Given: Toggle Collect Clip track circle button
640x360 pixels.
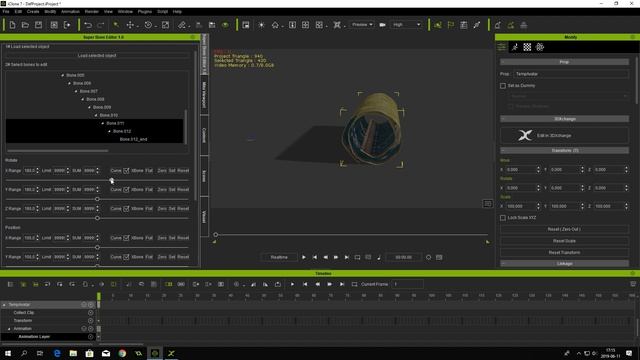Looking at the screenshot, I should click(x=90, y=313).
